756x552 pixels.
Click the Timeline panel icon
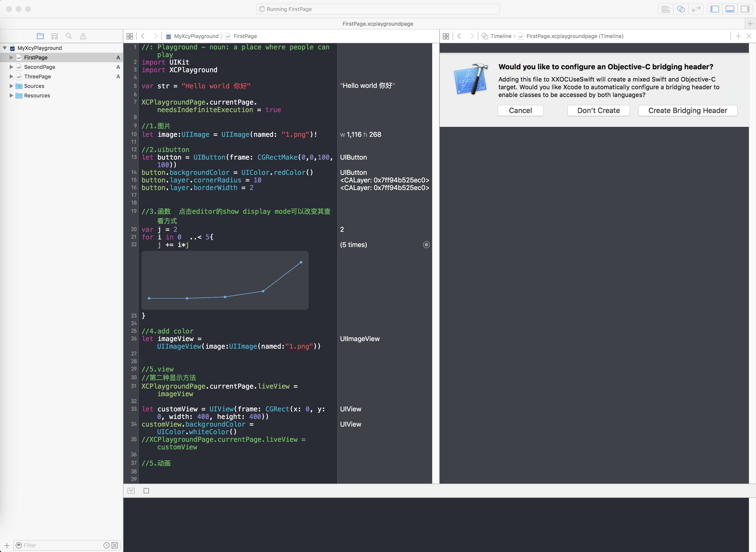pyautogui.click(x=483, y=36)
